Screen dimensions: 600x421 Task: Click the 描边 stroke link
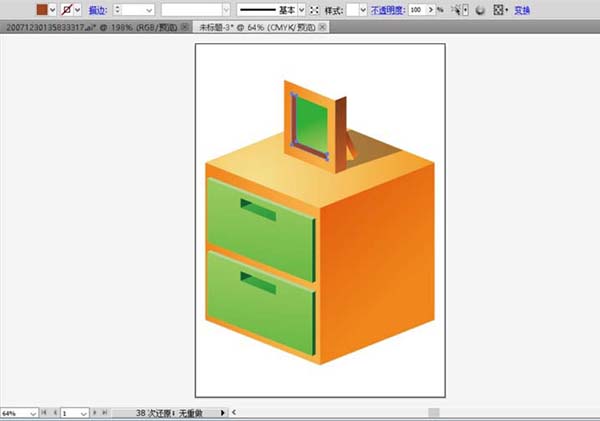click(98, 10)
